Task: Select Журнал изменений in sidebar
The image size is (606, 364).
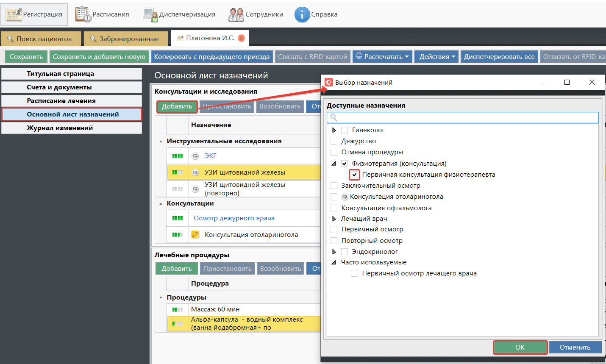Action: click(x=60, y=128)
